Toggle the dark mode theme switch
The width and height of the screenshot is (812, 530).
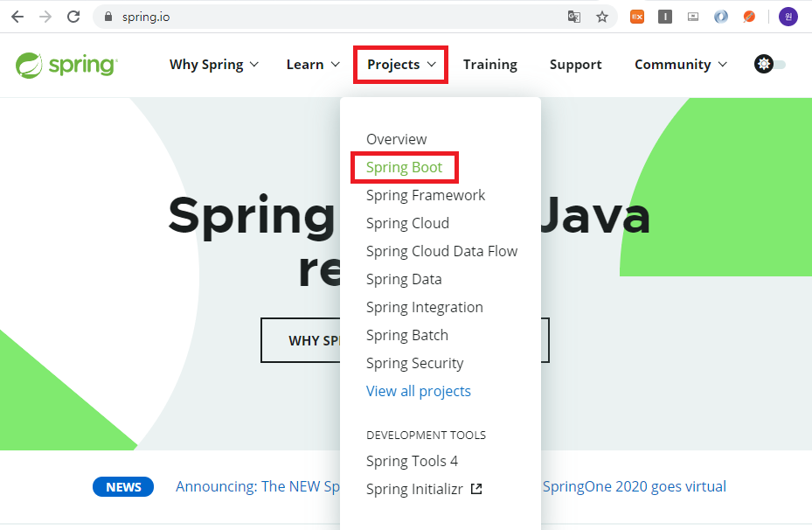pyautogui.click(x=769, y=64)
